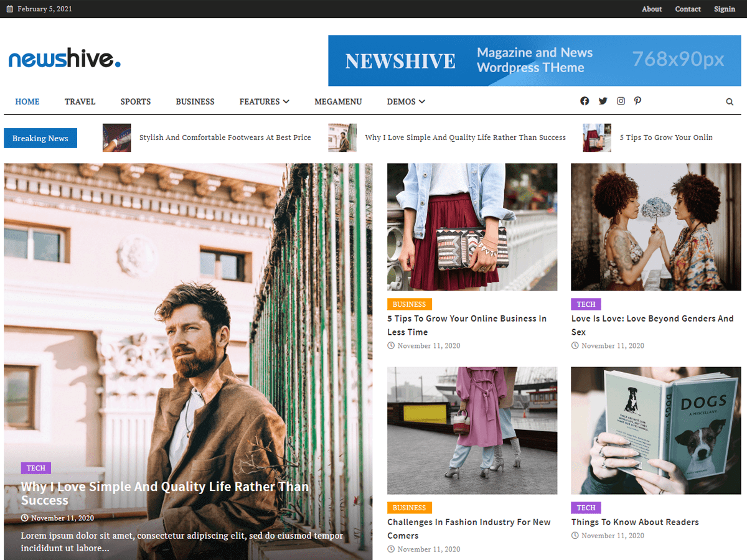
Task: Click the Tech tag on the featured article
Action: 36,468
